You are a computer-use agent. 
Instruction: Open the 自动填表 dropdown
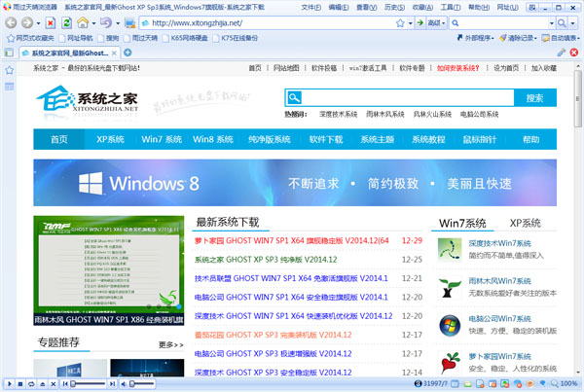(x=561, y=38)
